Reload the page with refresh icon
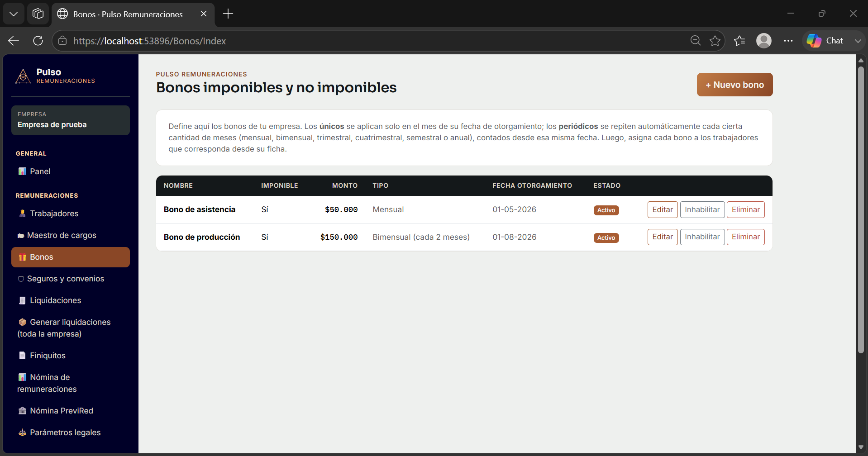 point(38,41)
